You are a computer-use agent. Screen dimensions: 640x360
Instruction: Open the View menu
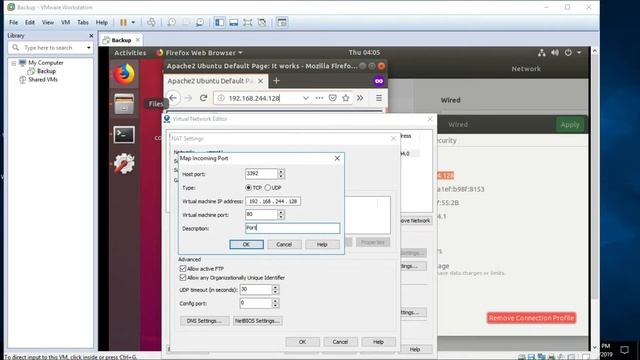coord(48,22)
